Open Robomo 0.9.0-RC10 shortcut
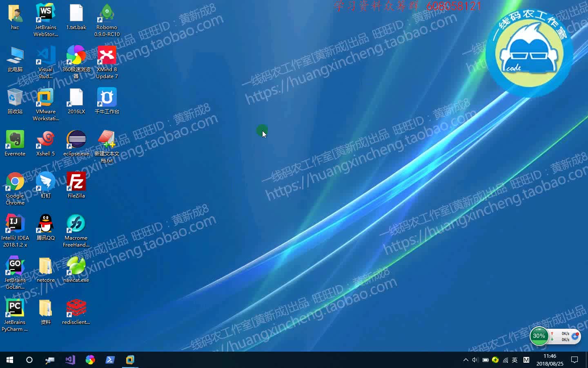588x368 pixels. pos(107,20)
